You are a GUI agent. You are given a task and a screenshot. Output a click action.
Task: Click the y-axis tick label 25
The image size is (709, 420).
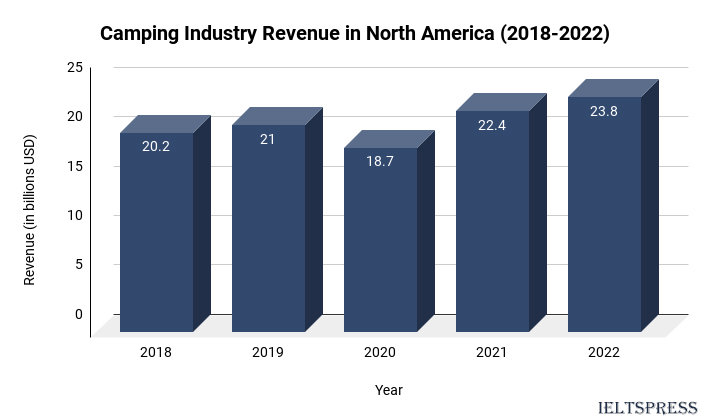click(x=75, y=67)
